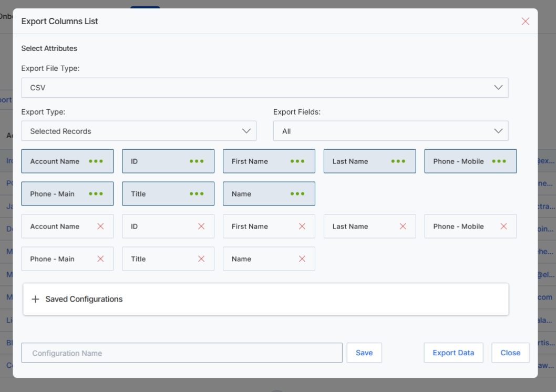
Task: Click the three-dots icon on Phone - Main chip
Action: [96, 194]
